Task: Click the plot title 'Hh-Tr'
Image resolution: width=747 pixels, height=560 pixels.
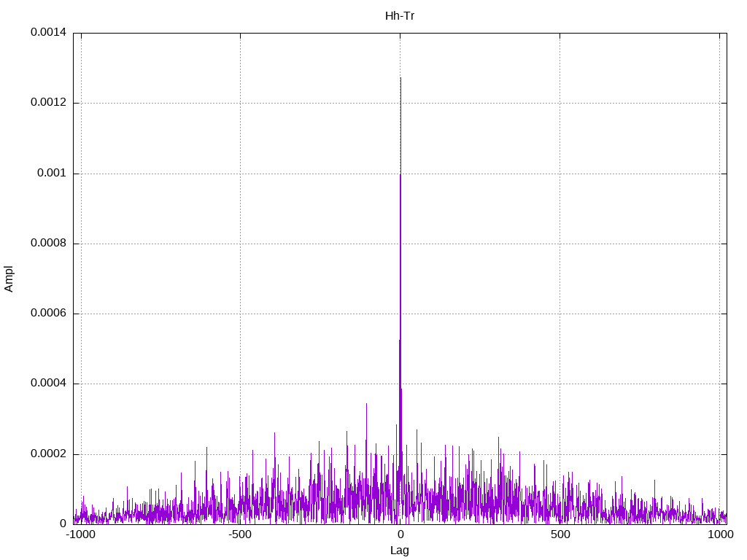Action: pyautogui.click(x=399, y=16)
